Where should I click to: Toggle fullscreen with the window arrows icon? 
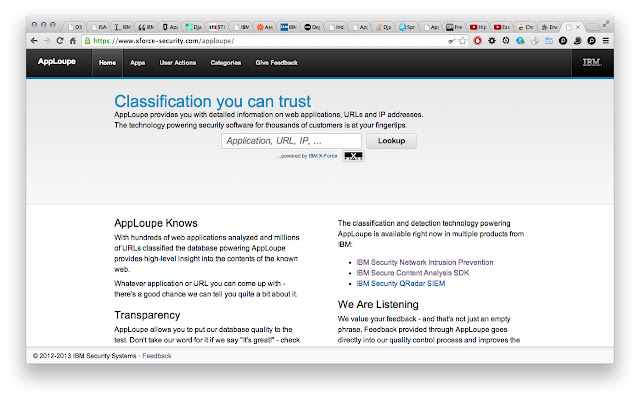606,24
